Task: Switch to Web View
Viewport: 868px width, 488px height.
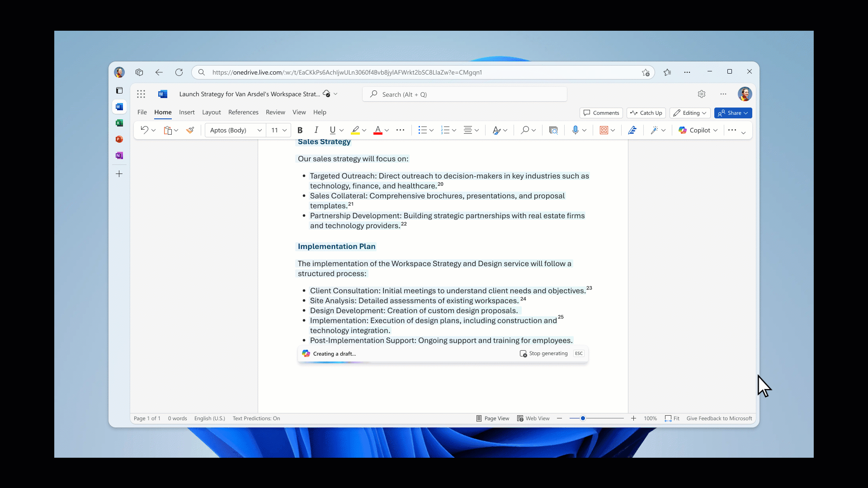Action: click(x=533, y=418)
